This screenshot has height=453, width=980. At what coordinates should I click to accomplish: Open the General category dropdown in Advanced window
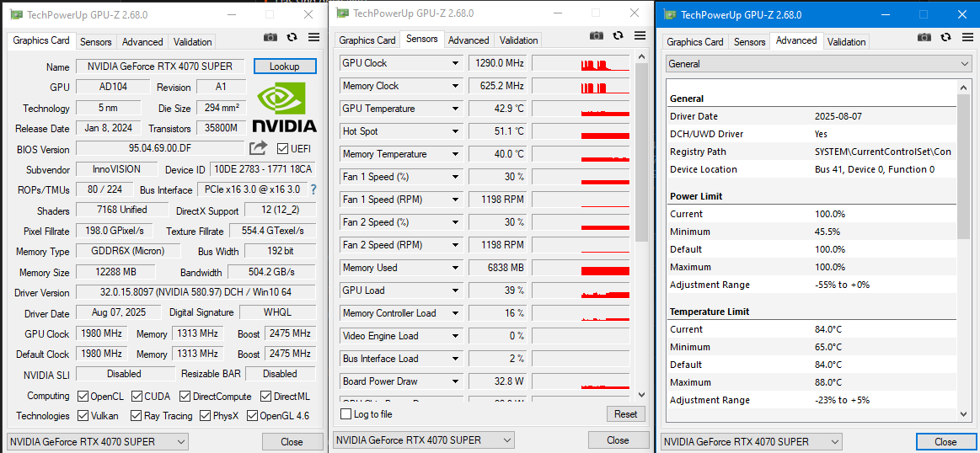[x=818, y=64]
